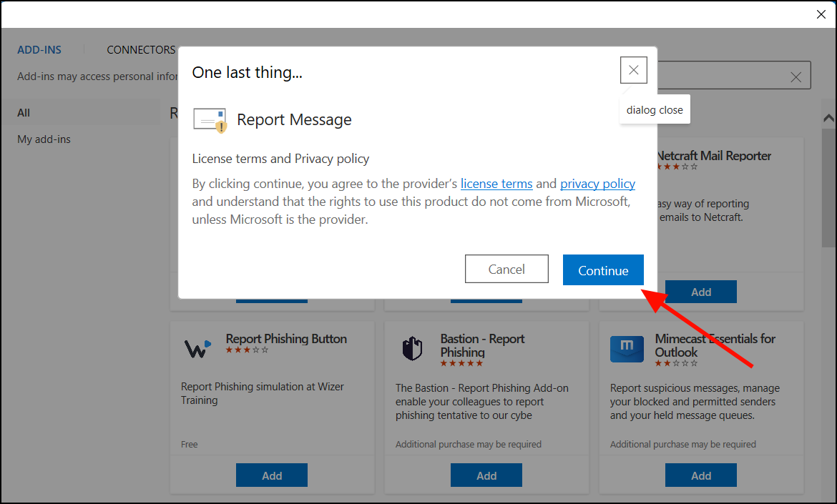The width and height of the screenshot is (837, 504).
Task: Open the privacy policy link
Action: click(597, 184)
